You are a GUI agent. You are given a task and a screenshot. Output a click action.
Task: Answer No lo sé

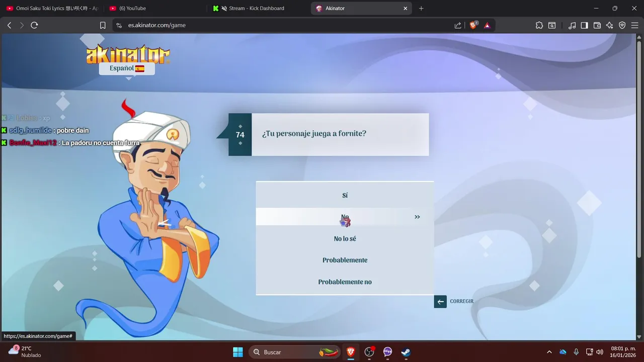345,238
